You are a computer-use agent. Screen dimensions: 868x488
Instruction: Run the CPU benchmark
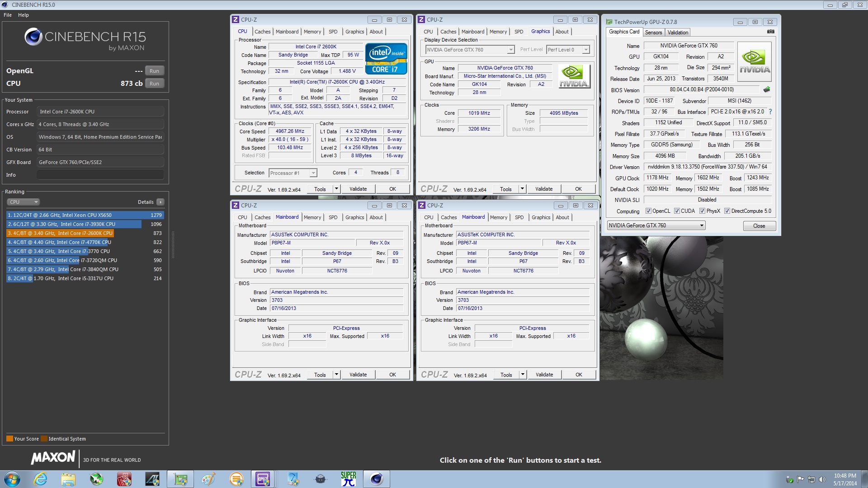[154, 84]
